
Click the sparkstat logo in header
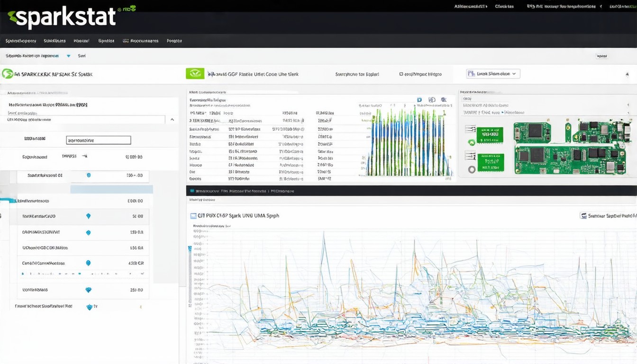(x=62, y=17)
